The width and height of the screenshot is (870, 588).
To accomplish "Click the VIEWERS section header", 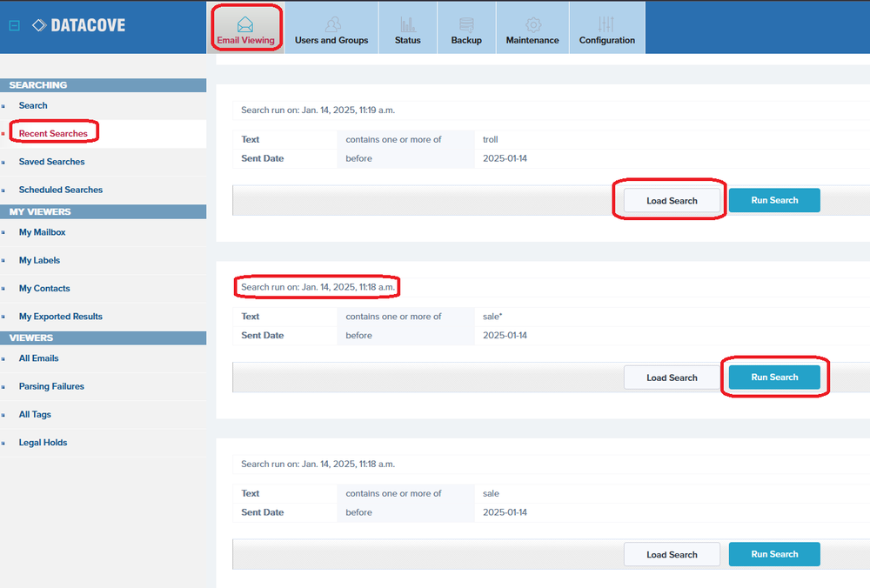I will (104, 337).
